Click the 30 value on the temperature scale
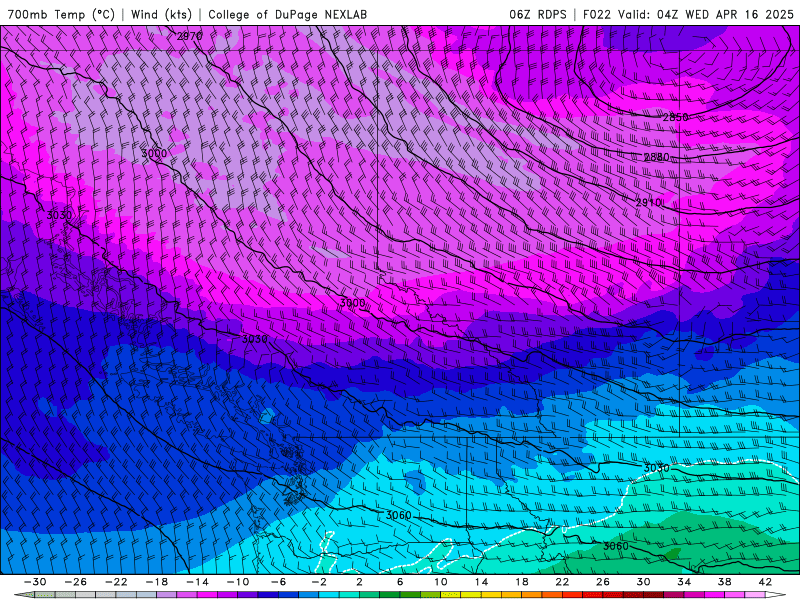 [x=643, y=582]
